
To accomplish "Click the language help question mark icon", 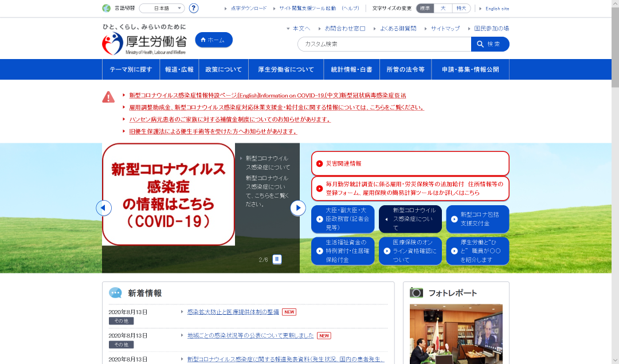I will coord(194,8).
